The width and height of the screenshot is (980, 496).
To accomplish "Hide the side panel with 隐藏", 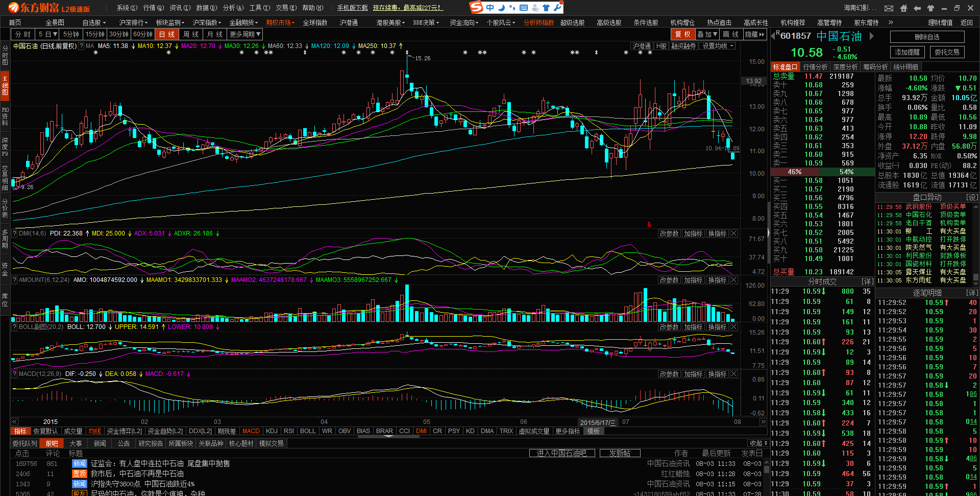I will [x=755, y=34].
